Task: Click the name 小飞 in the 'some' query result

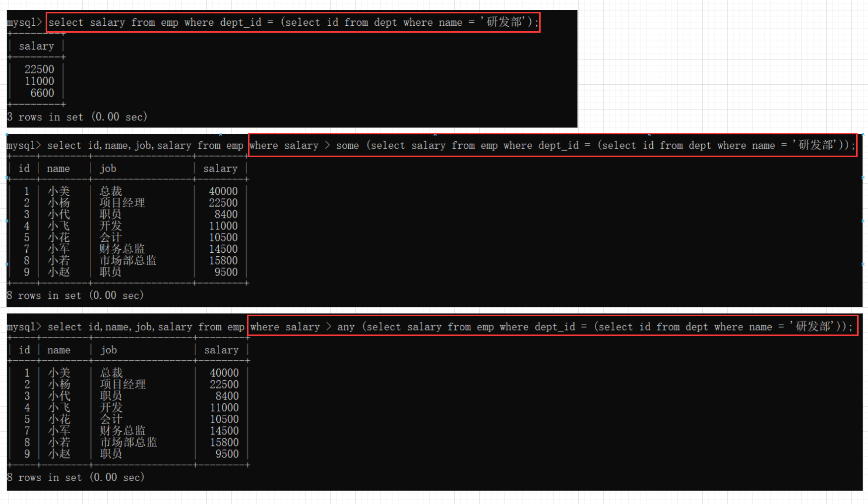Action: [59, 226]
